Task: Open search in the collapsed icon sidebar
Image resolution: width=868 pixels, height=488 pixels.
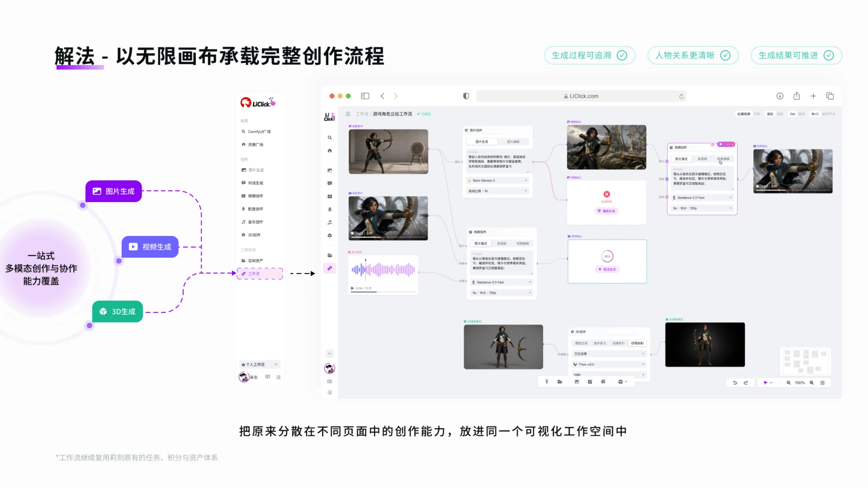Action: pyautogui.click(x=329, y=138)
